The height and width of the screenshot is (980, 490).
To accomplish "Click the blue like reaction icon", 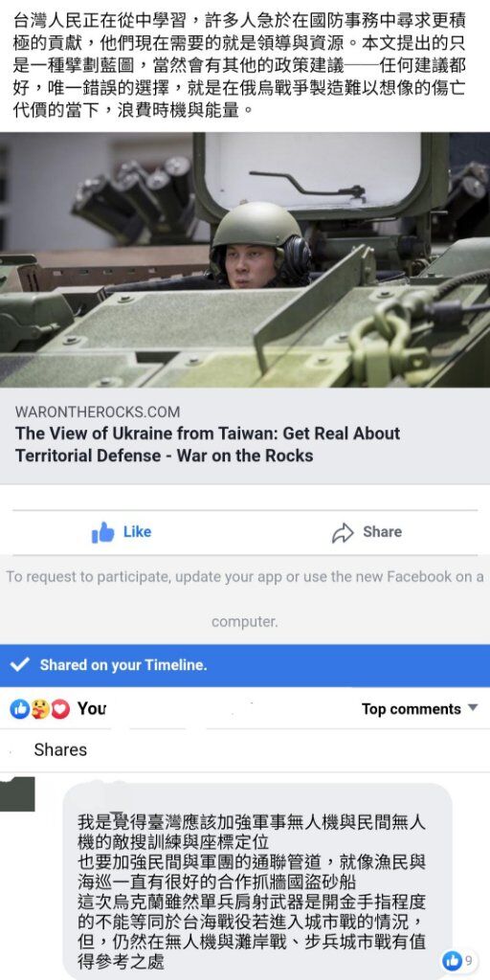I will click(x=20, y=709).
